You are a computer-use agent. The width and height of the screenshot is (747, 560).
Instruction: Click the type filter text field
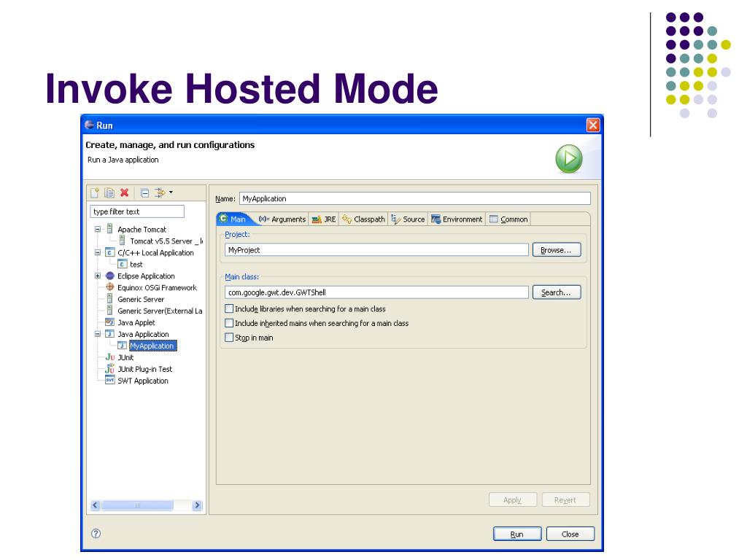coord(136,211)
